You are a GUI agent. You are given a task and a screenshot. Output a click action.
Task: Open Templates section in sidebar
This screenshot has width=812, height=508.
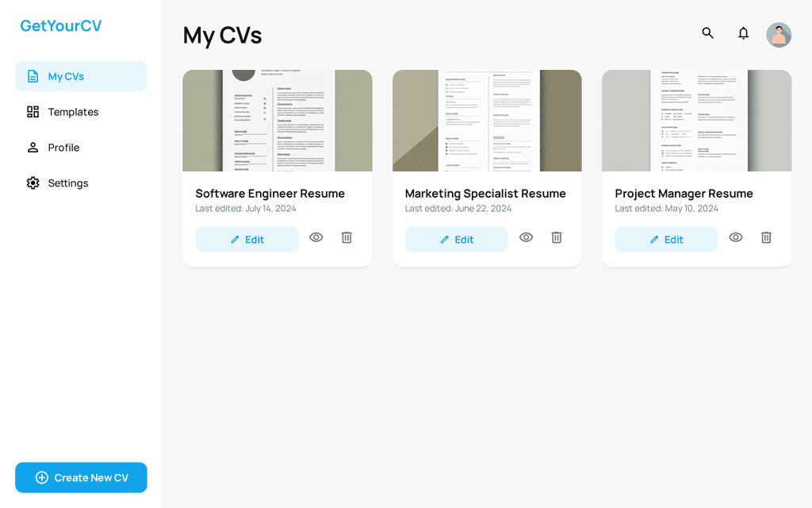coord(81,112)
